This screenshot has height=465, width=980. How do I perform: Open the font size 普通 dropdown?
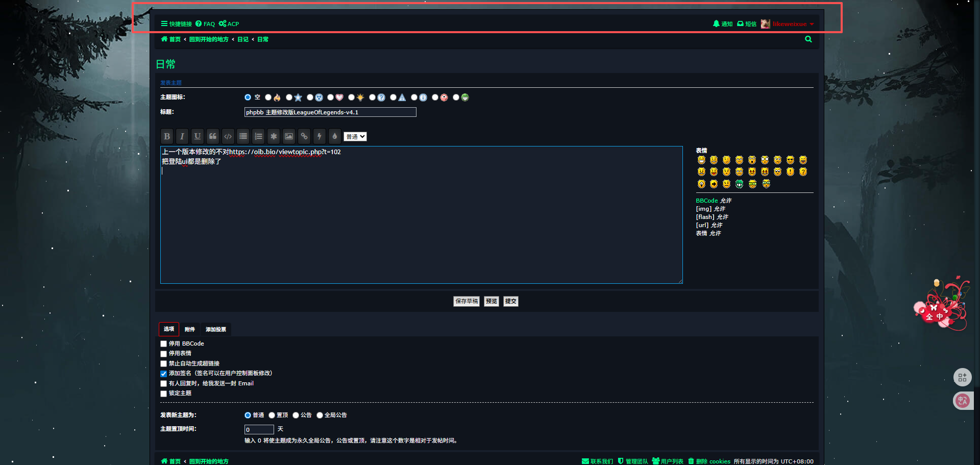coord(355,137)
